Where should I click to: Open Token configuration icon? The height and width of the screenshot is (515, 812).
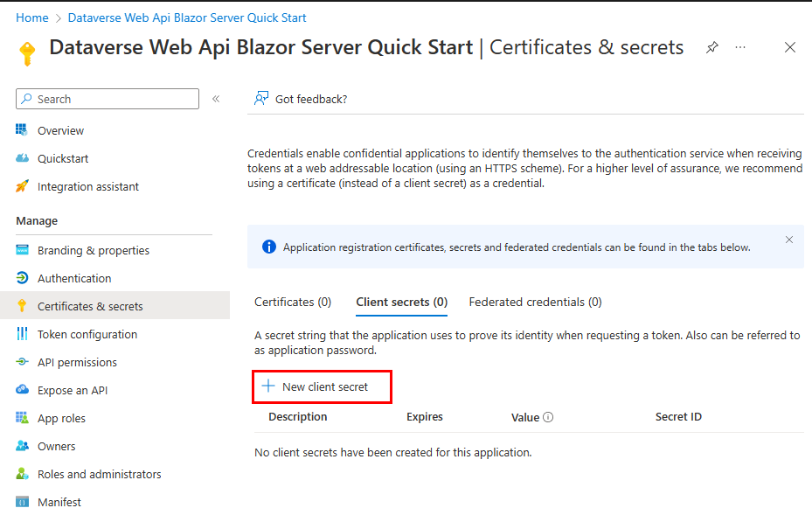coord(22,334)
